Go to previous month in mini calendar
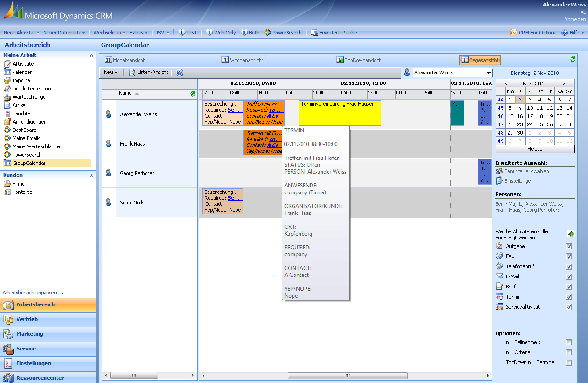The height and width of the screenshot is (383, 588). click(506, 84)
